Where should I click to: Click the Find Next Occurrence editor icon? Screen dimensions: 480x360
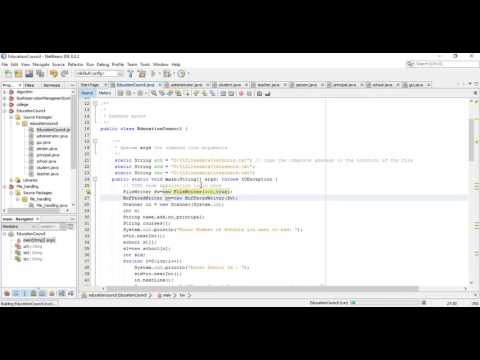tap(170, 93)
